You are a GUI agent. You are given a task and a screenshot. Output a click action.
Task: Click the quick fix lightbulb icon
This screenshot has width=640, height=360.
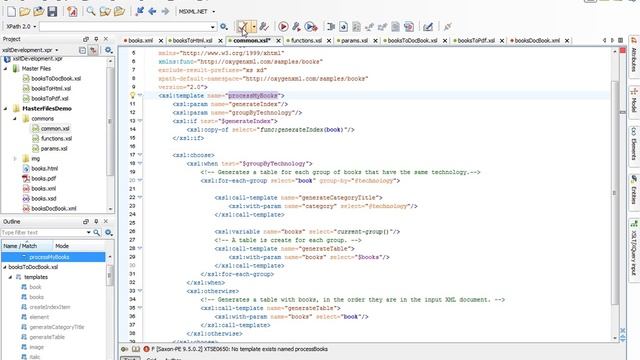(x=132, y=96)
